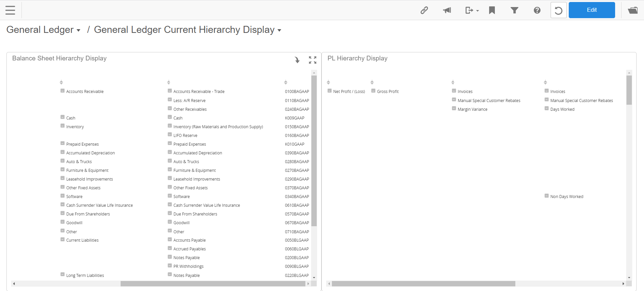
Task: Open the help question mark icon
Action: 537,10
